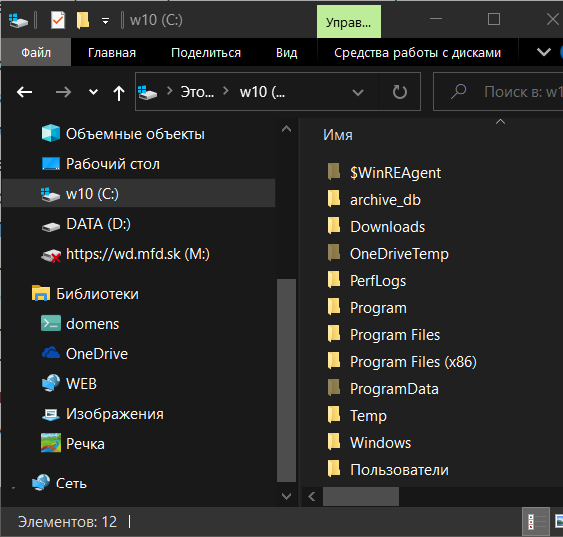The width and height of the screenshot is (563, 537).
Task: Open the Файл menu
Action: point(36,52)
